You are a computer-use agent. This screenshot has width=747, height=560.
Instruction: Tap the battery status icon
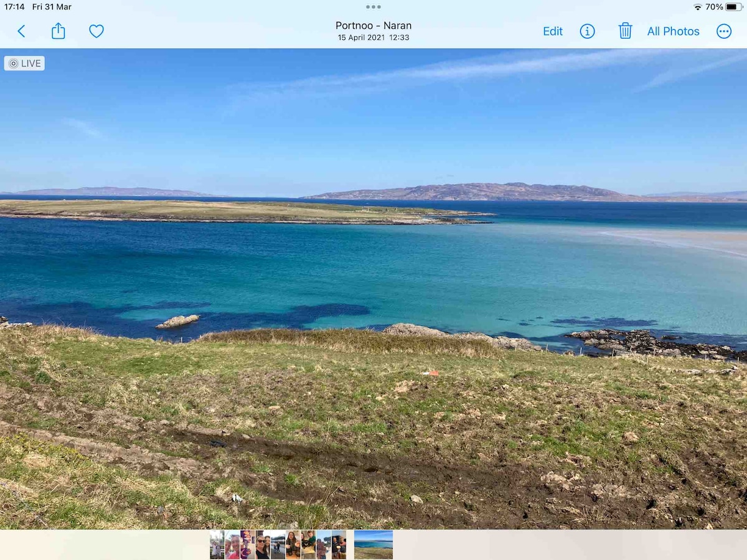click(x=734, y=7)
